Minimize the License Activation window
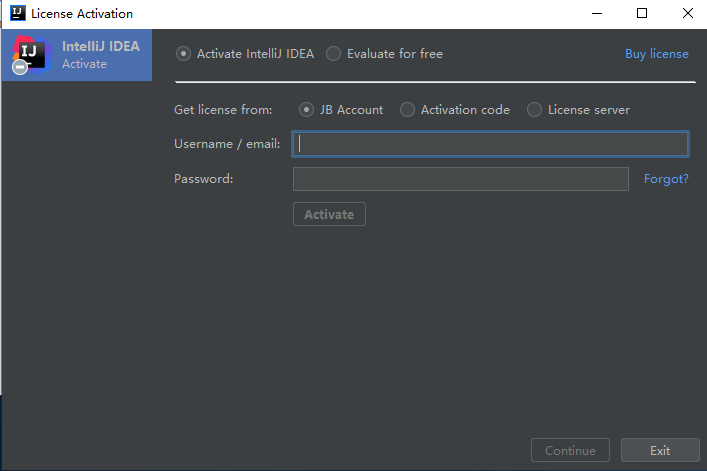Image resolution: width=707 pixels, height=471 pixels. click(597, 14)
